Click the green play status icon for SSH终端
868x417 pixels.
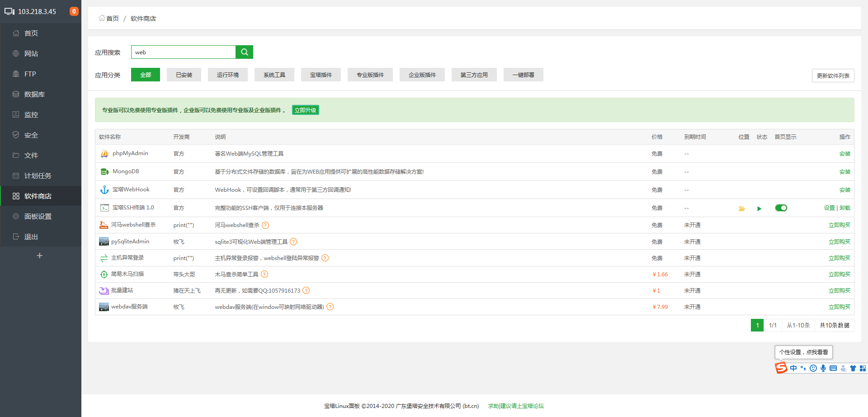click(759, 208)
